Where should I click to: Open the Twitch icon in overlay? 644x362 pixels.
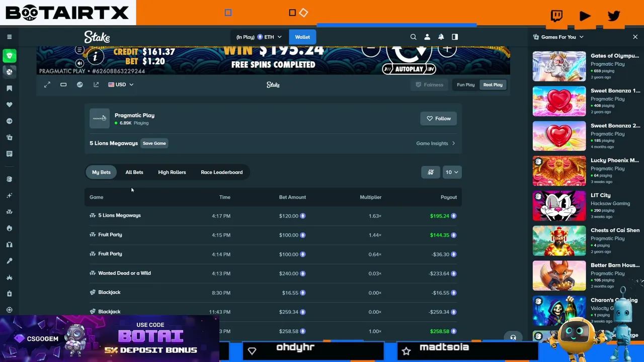tap(556, 16)
